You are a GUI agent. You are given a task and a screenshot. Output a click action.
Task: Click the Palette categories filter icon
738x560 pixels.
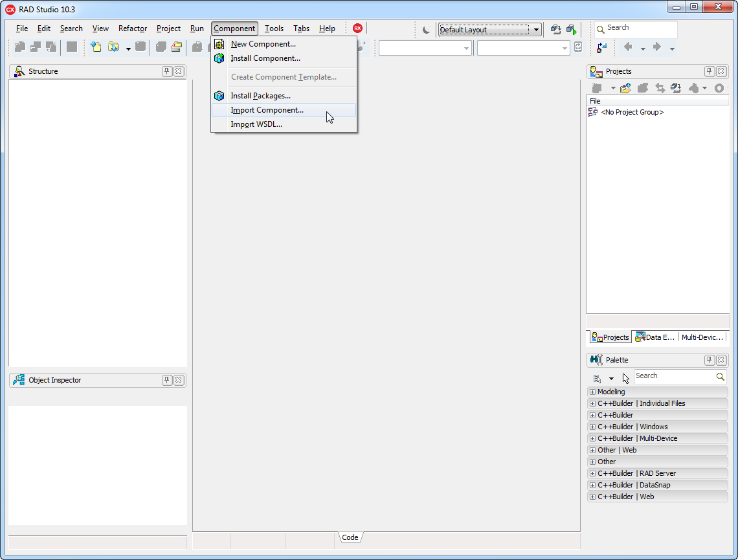(x=598, y=378)
